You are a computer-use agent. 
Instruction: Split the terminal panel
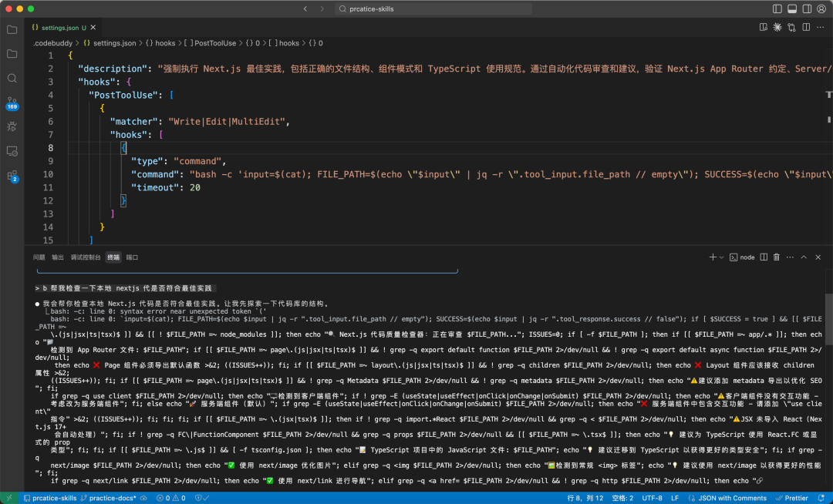[x=764, y=257]
